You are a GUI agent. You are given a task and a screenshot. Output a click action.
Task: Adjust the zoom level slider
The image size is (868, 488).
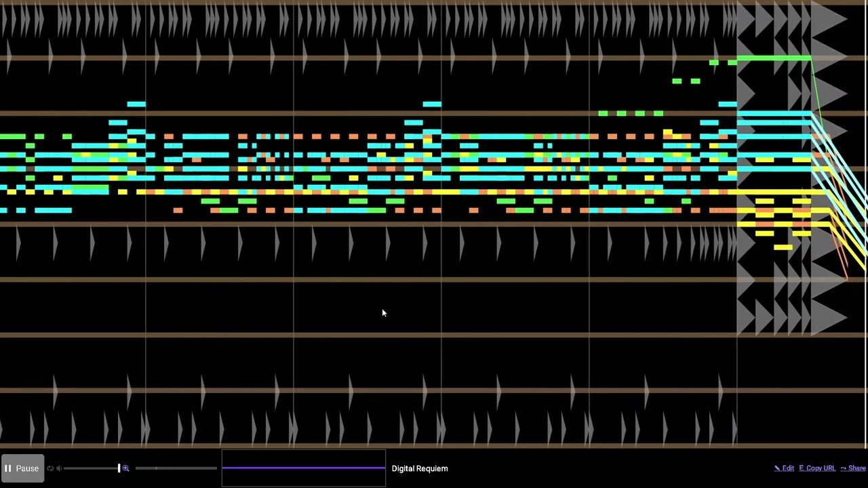(176, 468)
